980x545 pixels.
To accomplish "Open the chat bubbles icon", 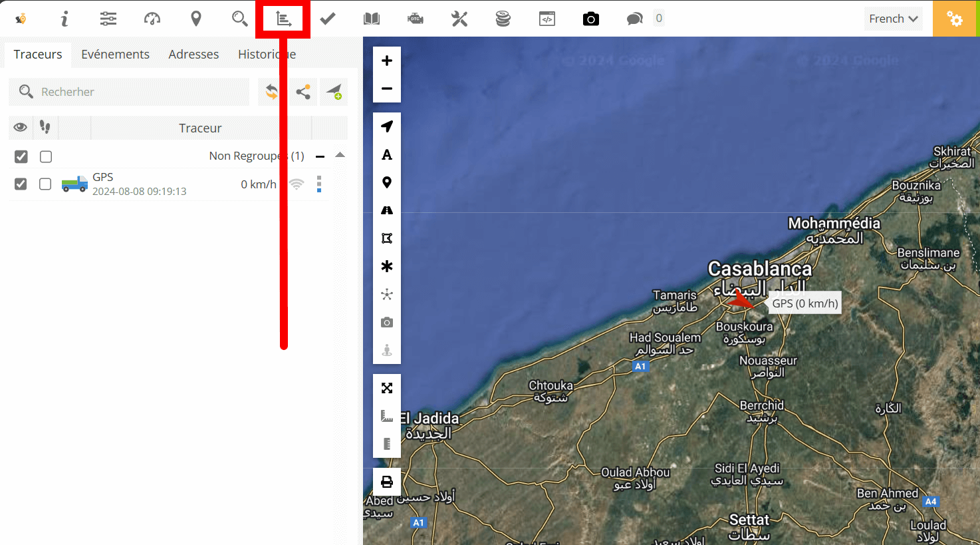I will [635, 19].
